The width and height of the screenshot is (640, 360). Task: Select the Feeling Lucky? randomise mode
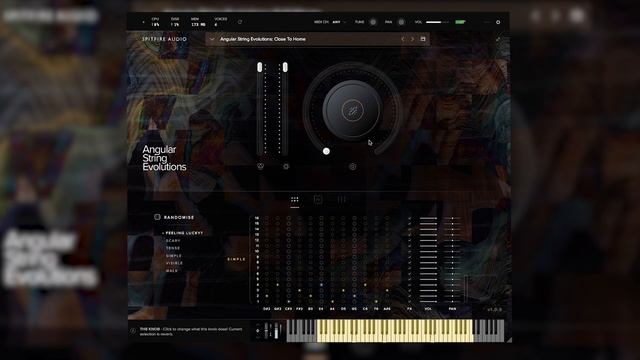(x=184, y=233)
